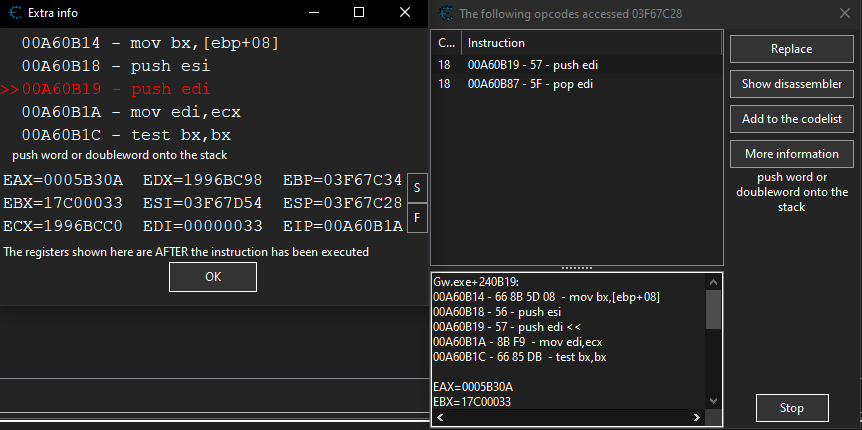The height and width of the screenshot is (430, 862).
Task: Minimize the Extra info window
Action: (x=314, y=14)
